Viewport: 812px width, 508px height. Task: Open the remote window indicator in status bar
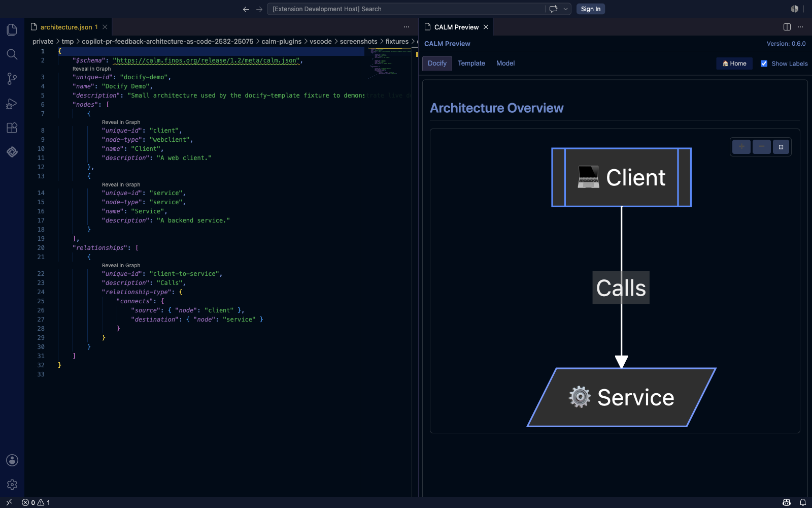point(9,502)
